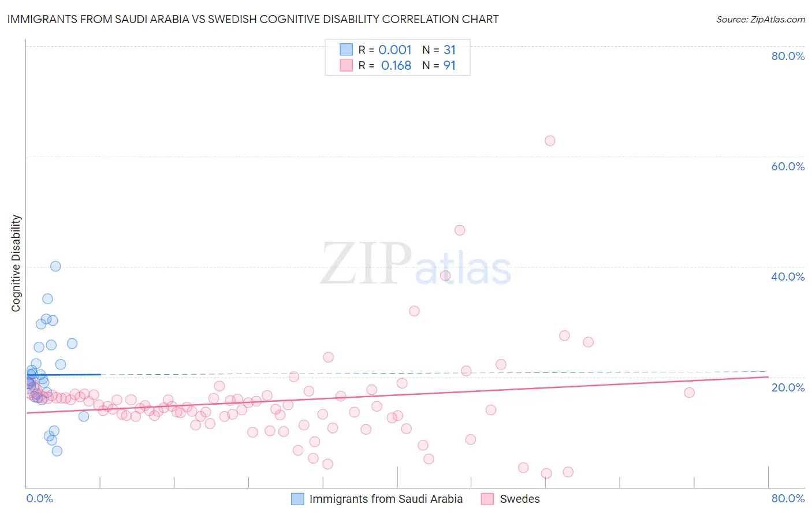Click the pink swatch beside R = 0.168
Screen dimensions: 812x515
pos(346,65)
